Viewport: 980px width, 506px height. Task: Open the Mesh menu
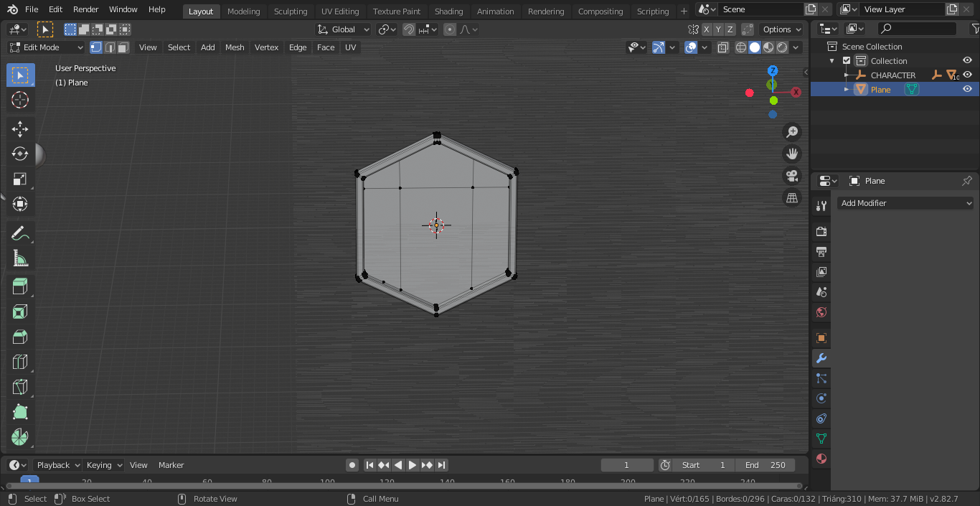tap(235, 47)
